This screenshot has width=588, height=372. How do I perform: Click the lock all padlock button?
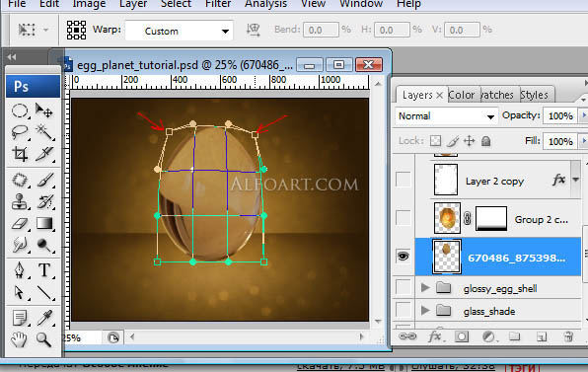click(485, 141)
